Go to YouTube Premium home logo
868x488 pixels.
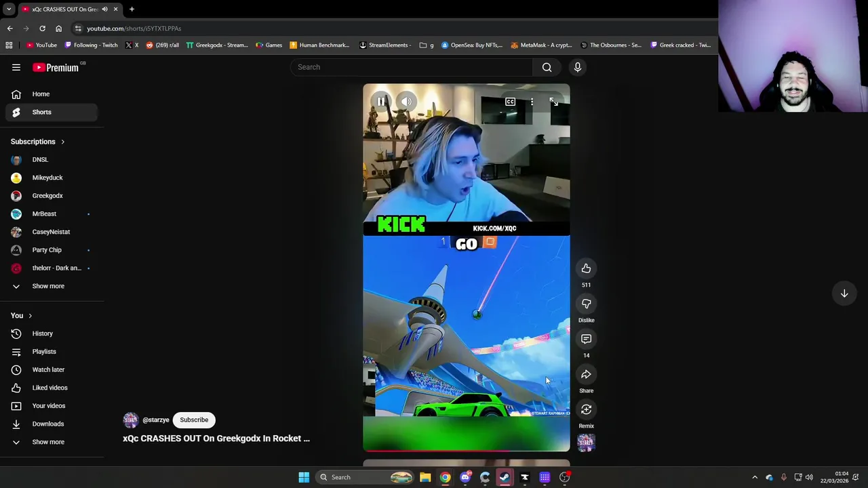pos(56,67)
